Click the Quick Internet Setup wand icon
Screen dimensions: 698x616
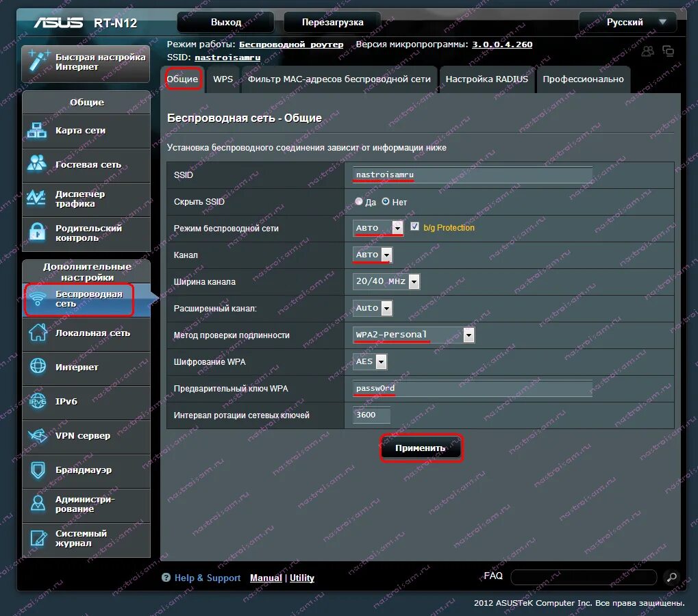[x=38, y=62]
